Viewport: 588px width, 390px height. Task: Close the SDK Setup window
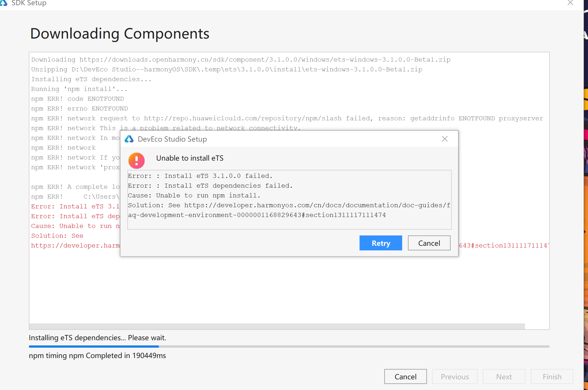(x=570, y=3)
